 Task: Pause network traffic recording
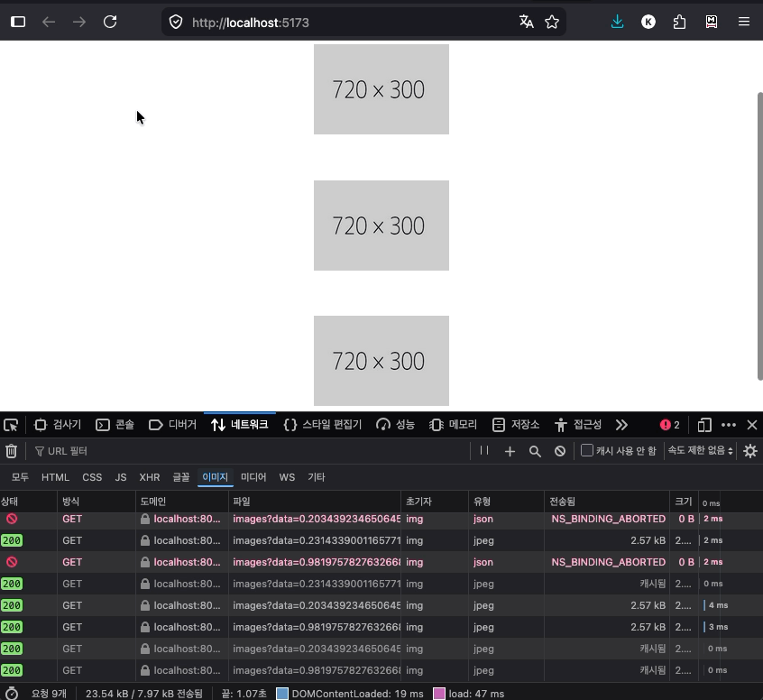485,451
